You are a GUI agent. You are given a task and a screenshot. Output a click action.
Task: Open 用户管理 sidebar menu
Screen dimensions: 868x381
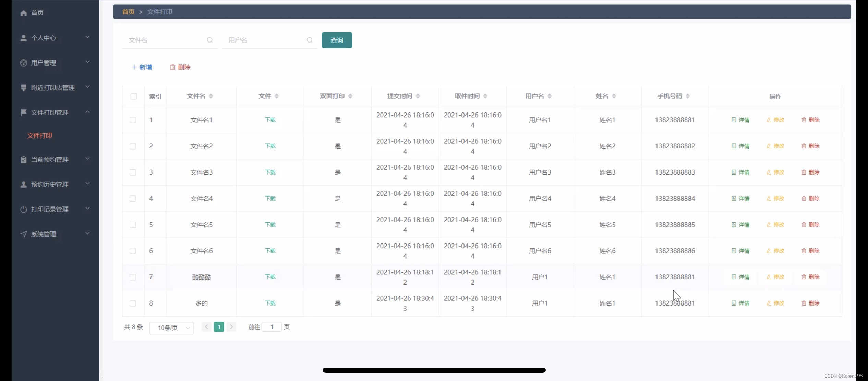pyautogui.click(x=56, y=63)
